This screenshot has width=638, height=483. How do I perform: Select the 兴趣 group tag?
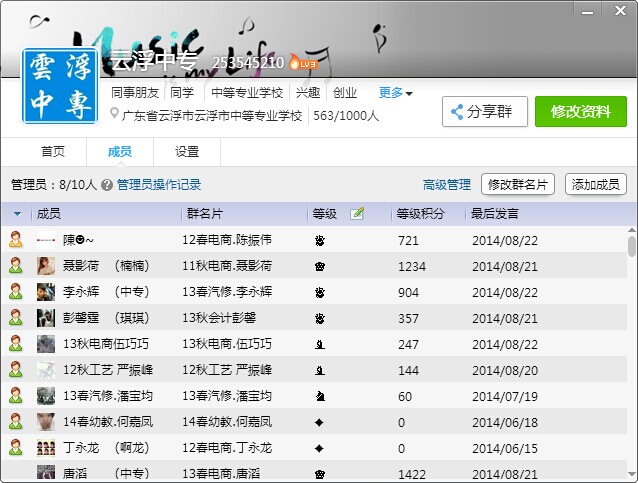308,93
